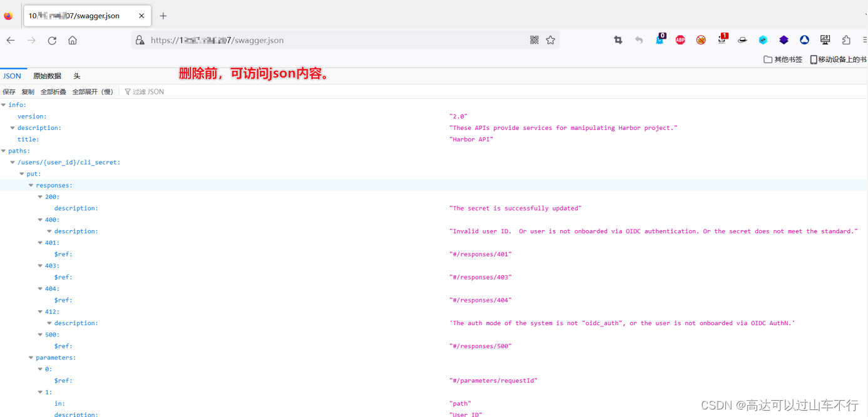Screen dimensions: 868x417
Task: Click the 保存 button to save JSON
Action: pyautogui.click(x=9, y=91)
